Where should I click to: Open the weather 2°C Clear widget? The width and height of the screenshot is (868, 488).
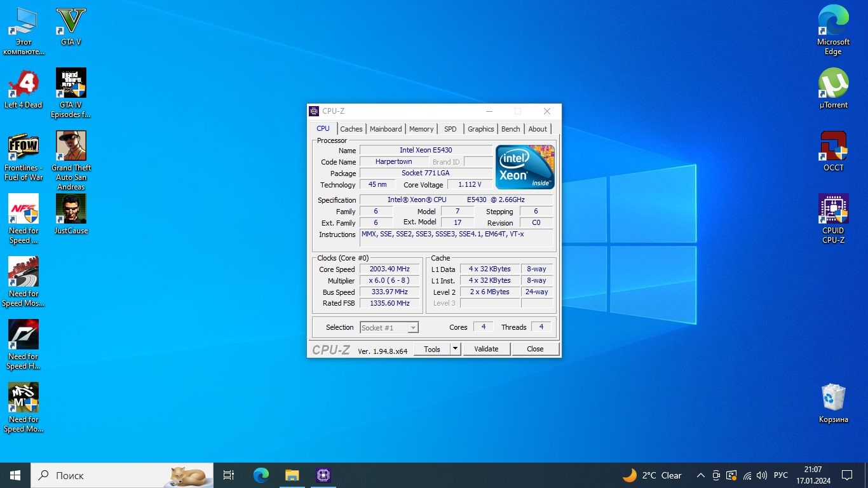pyautogui.click(x=652, y=475)
